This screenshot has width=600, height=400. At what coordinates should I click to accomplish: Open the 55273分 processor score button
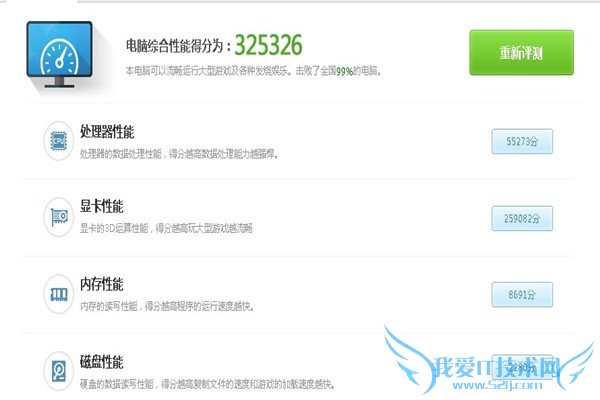pyautogui.click(x=522, y=141)
